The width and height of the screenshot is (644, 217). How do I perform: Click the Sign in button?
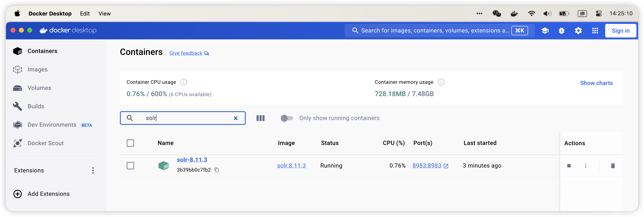tap(621, 31)
